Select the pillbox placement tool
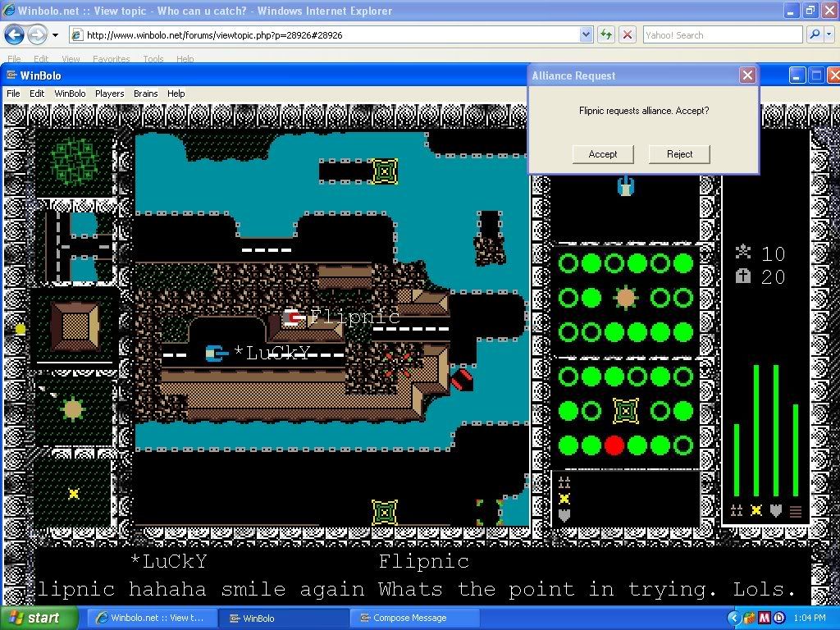The height and width of the screenshot is (630, 840). 73,408
